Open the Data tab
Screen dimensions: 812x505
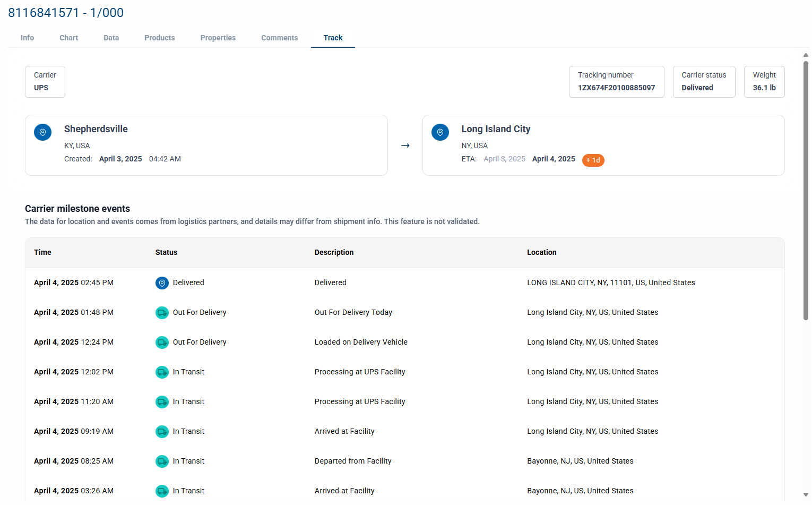[111, 38]
